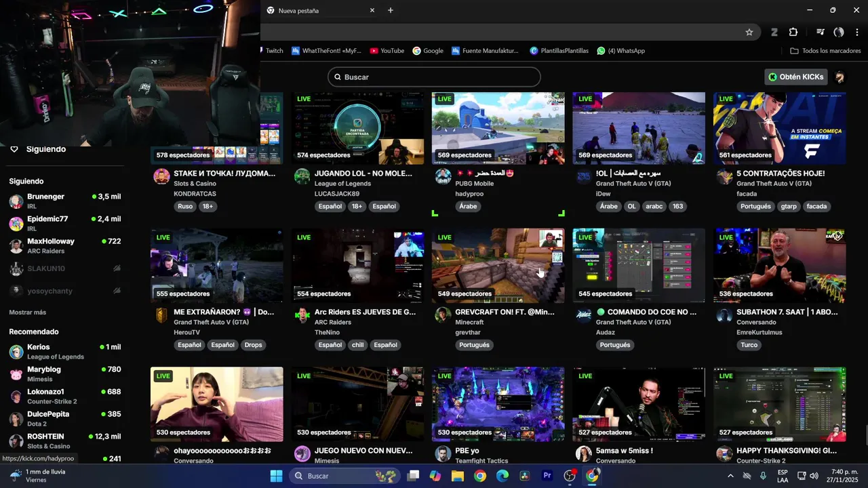
Task: Open offline SLAKUN10 channel in sidebar
Action: (65, 268)
